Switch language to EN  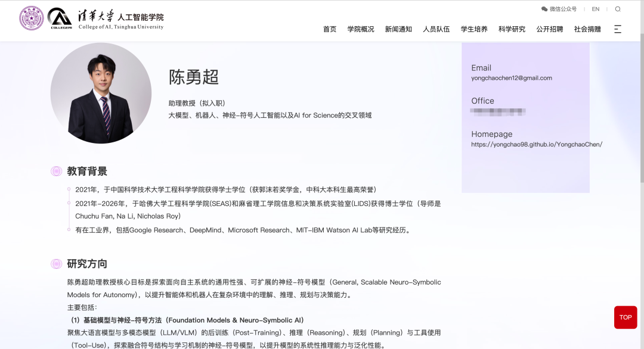(x=596, y=9)
